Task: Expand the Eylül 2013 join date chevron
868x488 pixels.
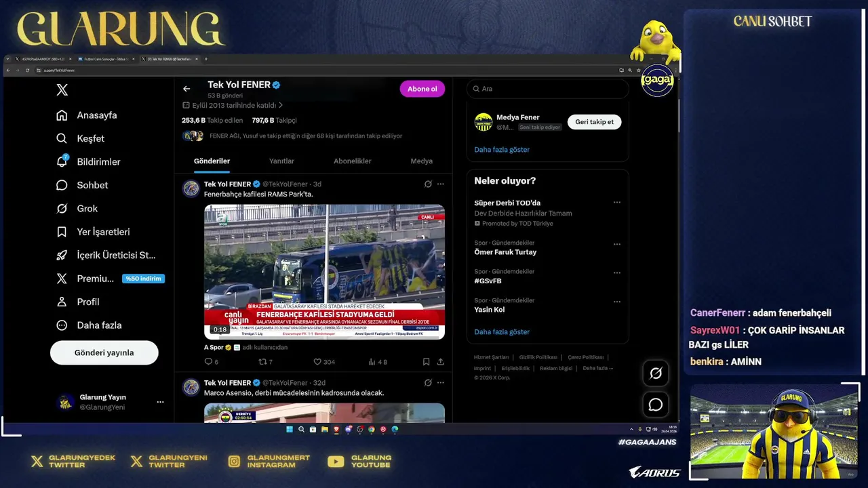Action: (x=281, y=105)
